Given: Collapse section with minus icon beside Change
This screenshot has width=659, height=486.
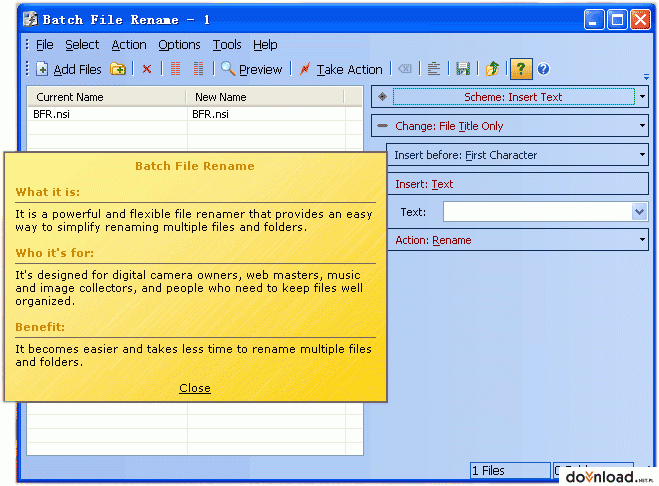Looking at the screenshot, I should tap(382, 126).
